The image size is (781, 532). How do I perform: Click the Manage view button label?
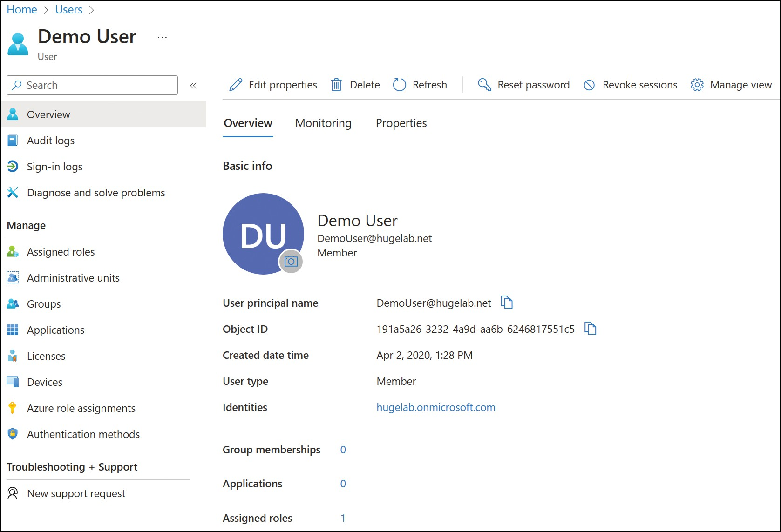tap(741, 85)
